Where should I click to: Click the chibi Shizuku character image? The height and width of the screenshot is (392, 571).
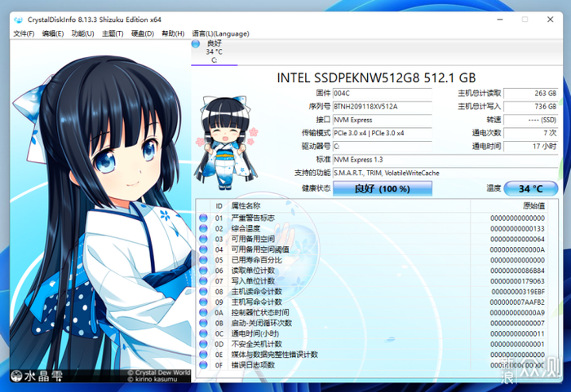pos(227,143)
